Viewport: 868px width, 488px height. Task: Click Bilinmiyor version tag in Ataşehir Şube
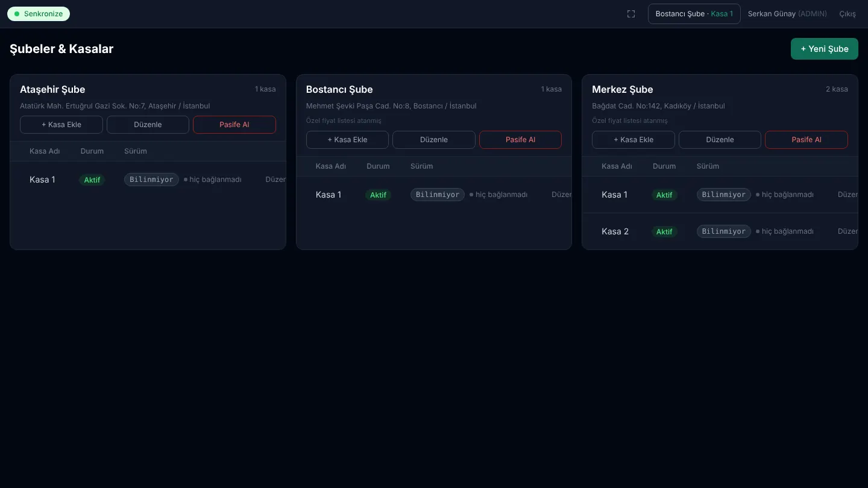151,180
